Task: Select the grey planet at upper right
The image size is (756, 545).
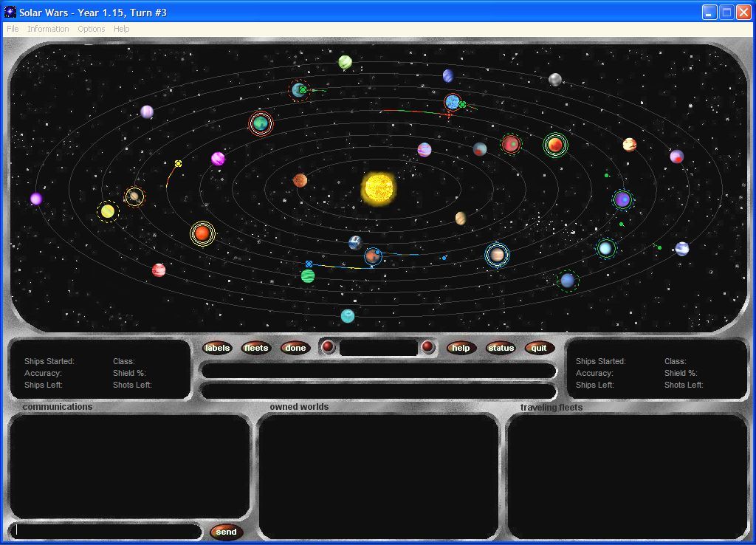Action: pos(555,80)
